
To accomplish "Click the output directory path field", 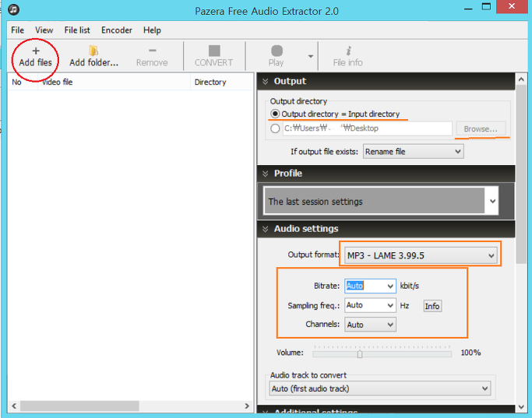I will (x=368, y=128).
